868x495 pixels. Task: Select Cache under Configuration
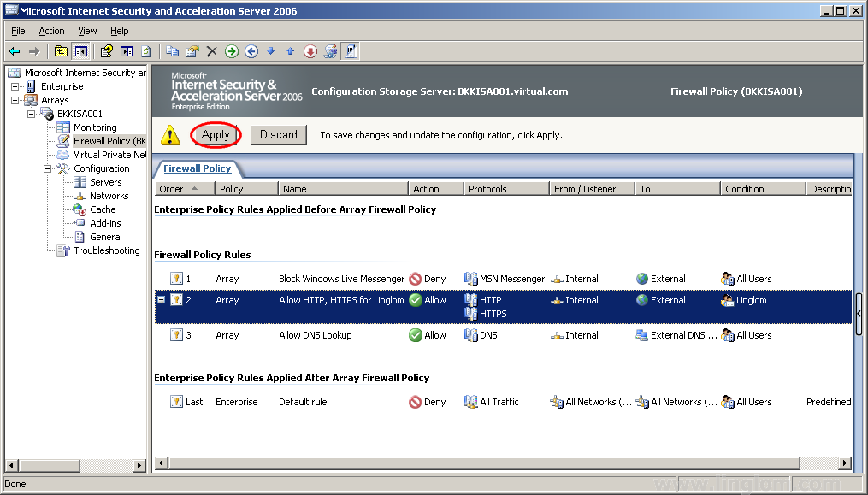pos(103,209)
